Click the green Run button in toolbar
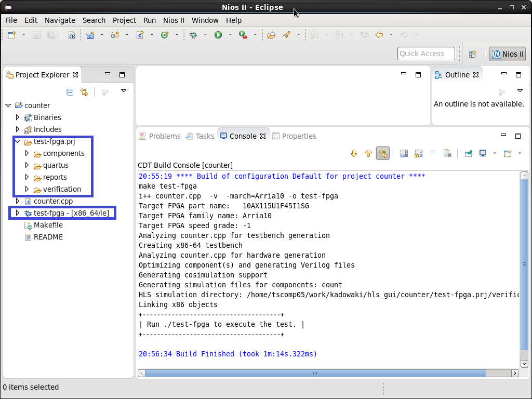This screenshot has height=399, width=532. point(218,35)
